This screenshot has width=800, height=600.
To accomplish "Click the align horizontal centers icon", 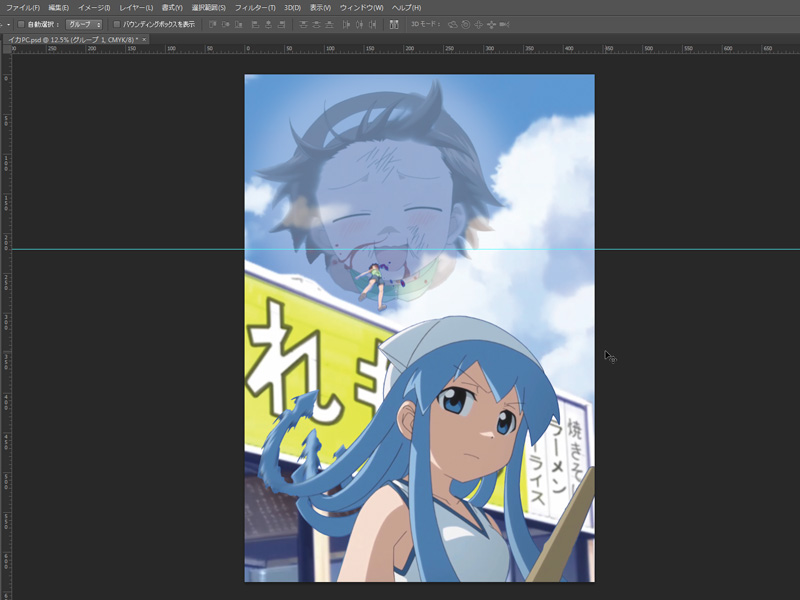I will coord(268,24).
